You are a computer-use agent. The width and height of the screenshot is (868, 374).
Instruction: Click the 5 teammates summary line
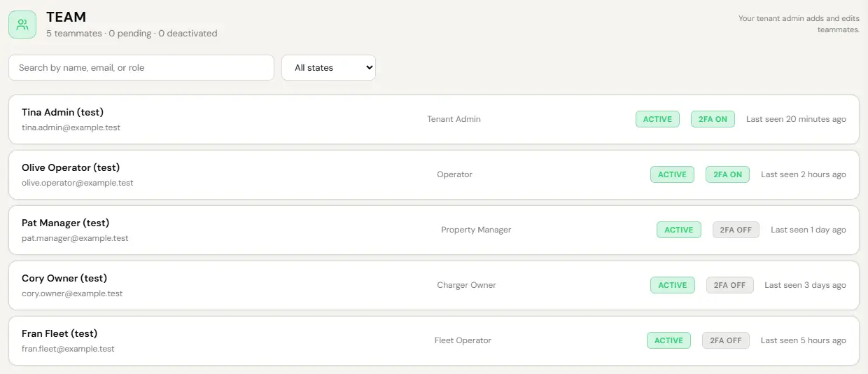point(132,34)
